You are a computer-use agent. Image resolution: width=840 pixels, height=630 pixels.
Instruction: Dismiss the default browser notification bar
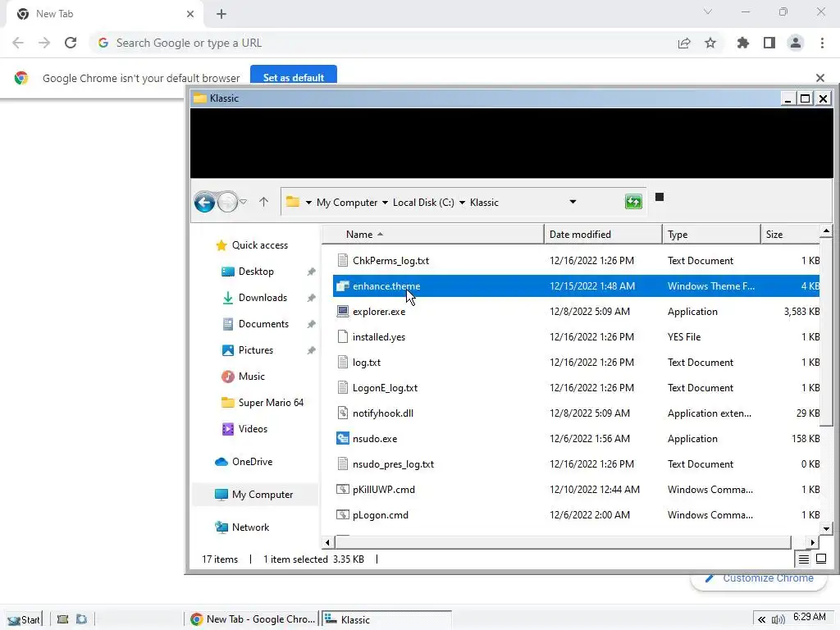tap(820, 78)
